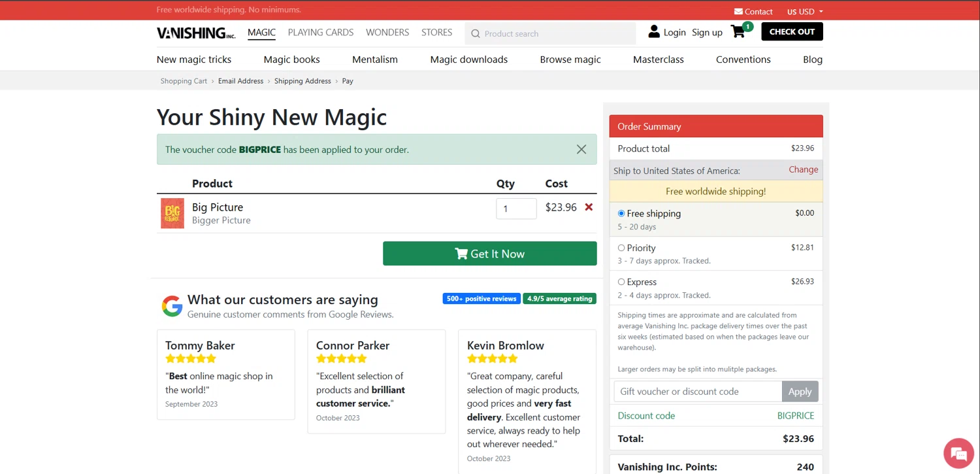Click the Get It Now button
Screen dimensions: 980x474
(490, 254)
